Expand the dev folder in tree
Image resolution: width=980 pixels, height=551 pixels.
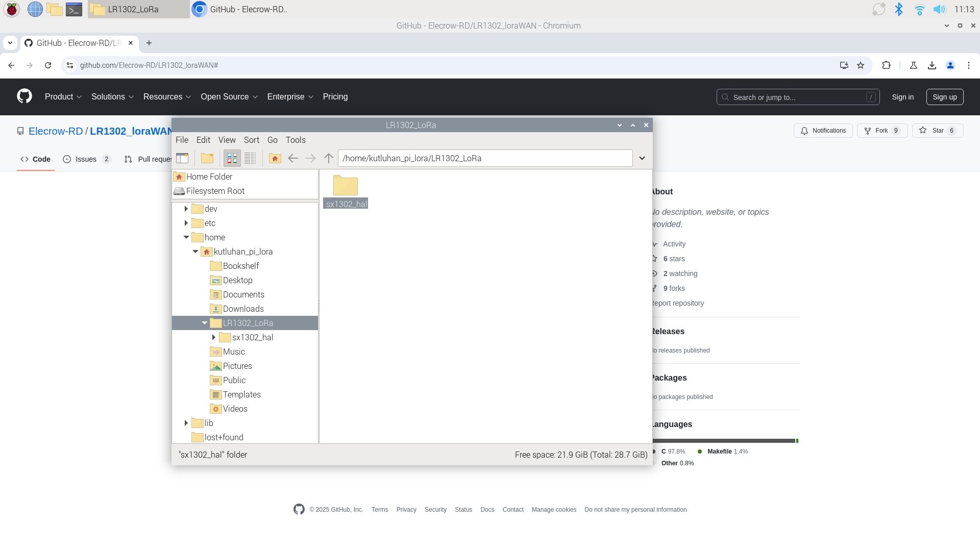point(186,209)
